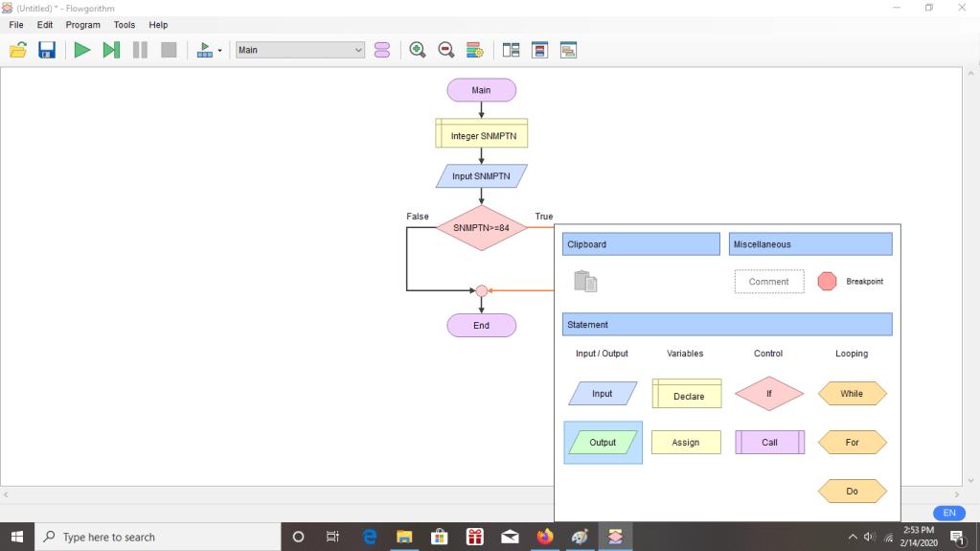Click the Zoom Out magnifier icon
The width and height of the screenshot is (980, 551).
pyautogui.click(x=445, y=50)
